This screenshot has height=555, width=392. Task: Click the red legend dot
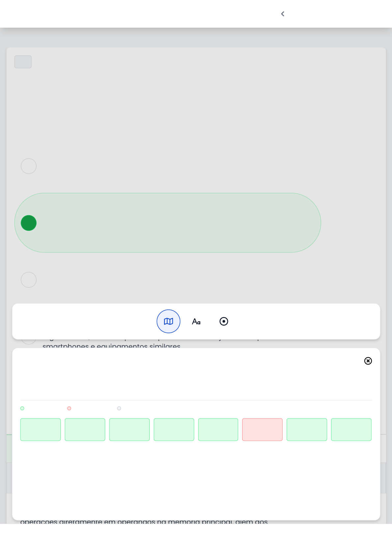tap(69, 408)
